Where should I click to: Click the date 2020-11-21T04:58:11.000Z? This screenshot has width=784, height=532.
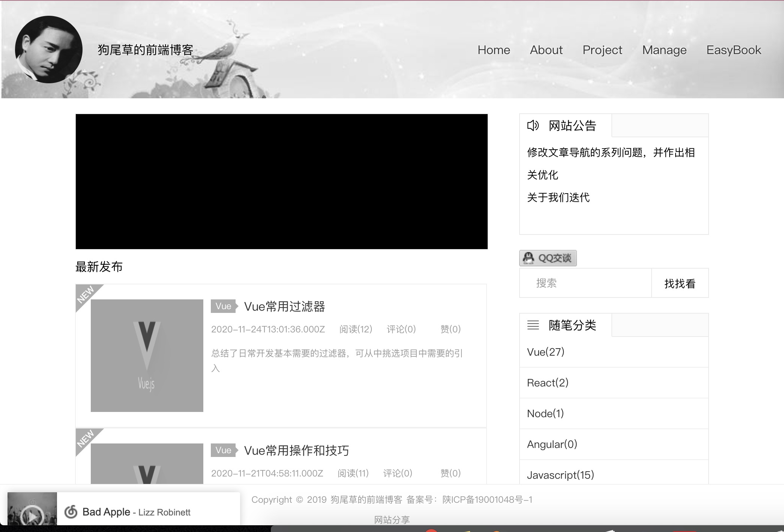(x=267, y=473)
